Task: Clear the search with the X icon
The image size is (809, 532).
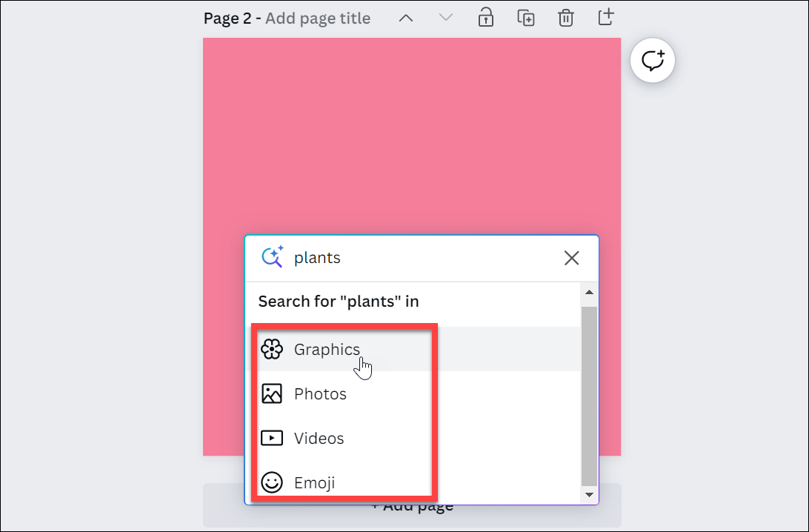Action: [572, 258]
